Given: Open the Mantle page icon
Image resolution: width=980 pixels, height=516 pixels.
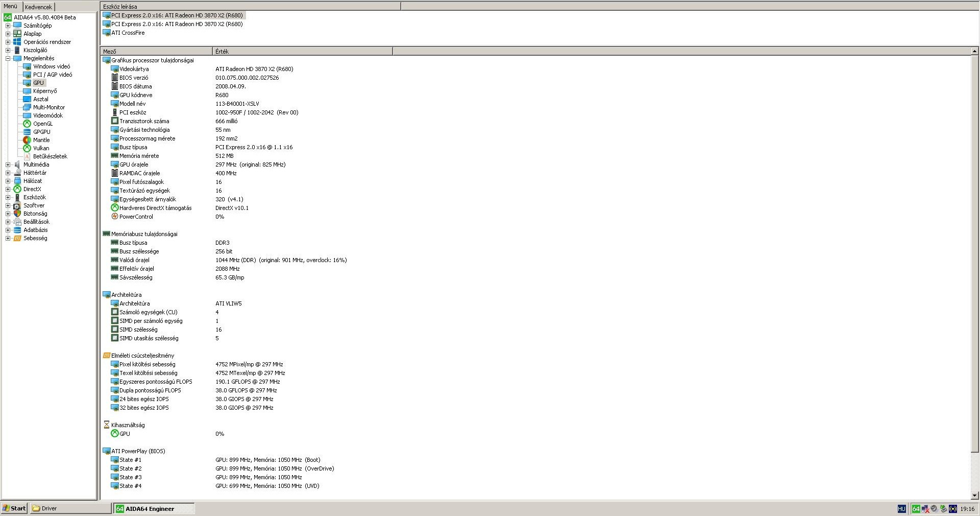Looking at the screenshot, I should pos(27,140).
